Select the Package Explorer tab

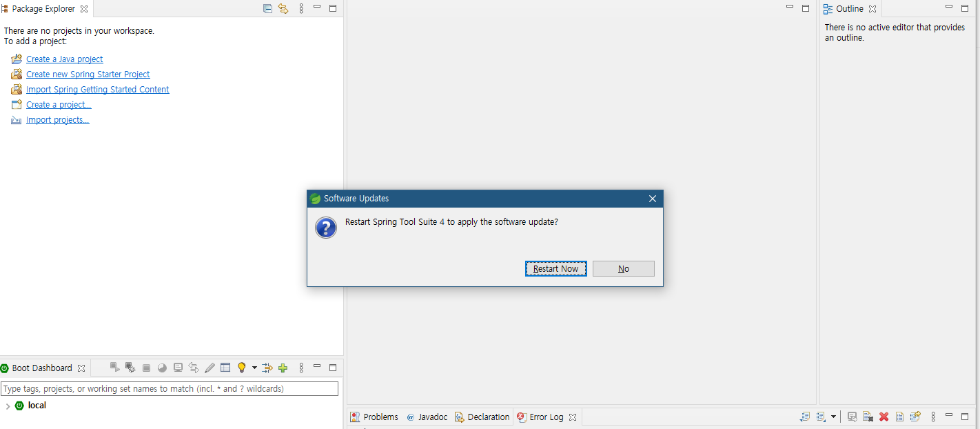[x=43, y=9]
